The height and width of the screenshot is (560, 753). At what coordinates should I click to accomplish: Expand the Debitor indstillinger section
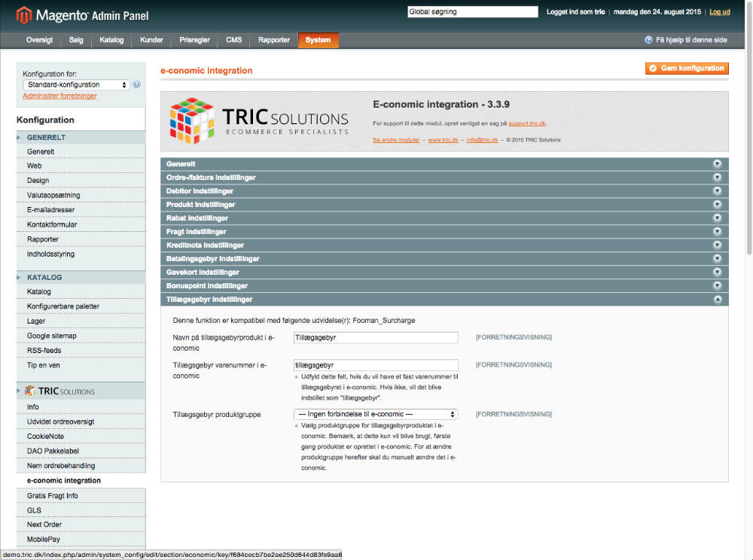[444, 190]
